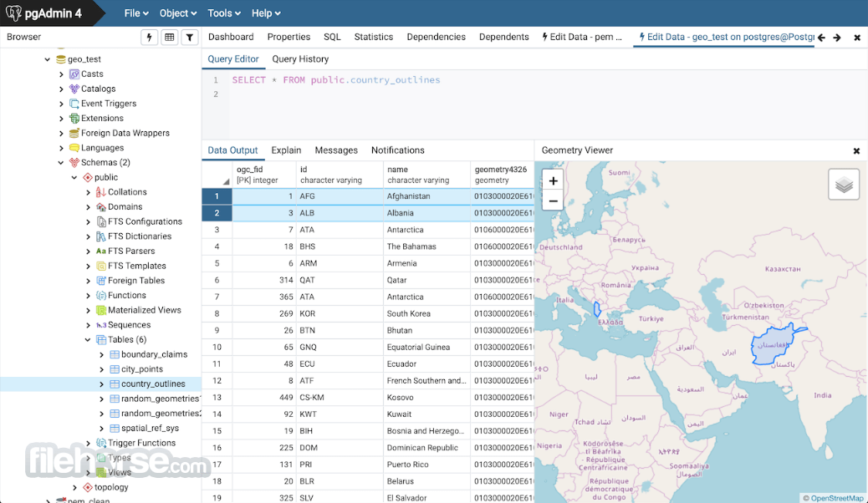The width and height of the screenshot is (868, 503).
Task: Click the Query Tool lightning icon in Browser
Action: [149, 37]
